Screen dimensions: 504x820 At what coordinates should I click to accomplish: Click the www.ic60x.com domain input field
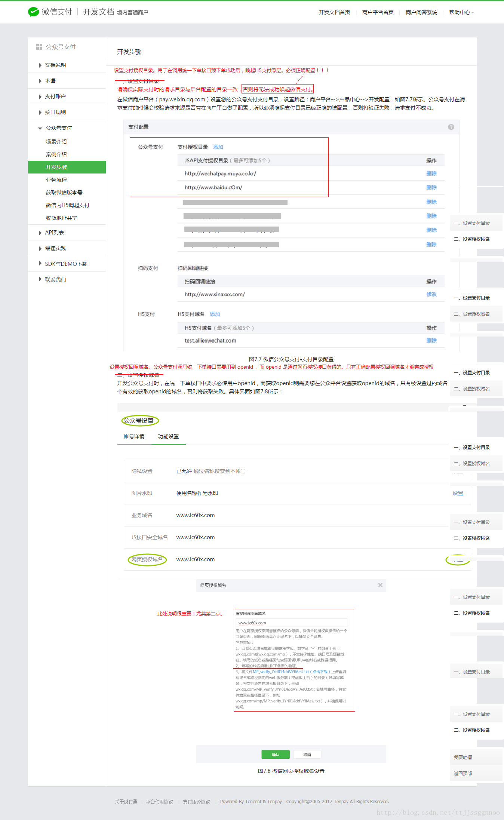point(291,623)
